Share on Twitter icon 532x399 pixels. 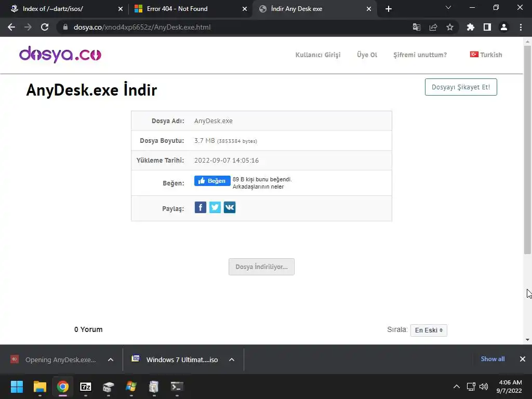coord(215,207)
